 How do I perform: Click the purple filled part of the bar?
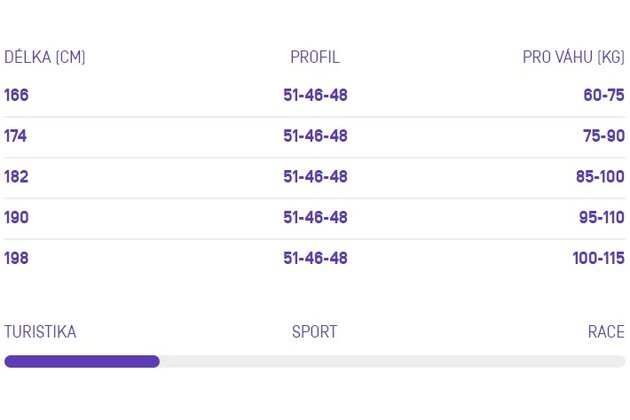(82, 361)
